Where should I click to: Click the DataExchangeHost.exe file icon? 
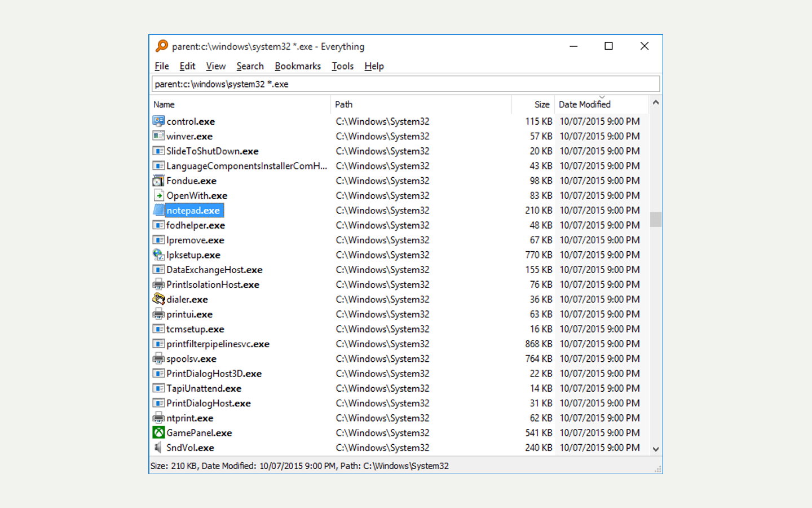158,270
